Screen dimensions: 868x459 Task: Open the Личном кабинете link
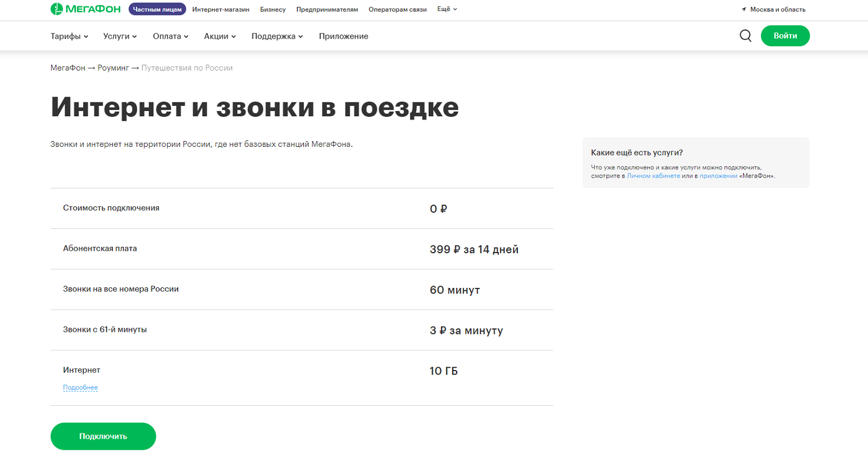[x=653, y=175]
